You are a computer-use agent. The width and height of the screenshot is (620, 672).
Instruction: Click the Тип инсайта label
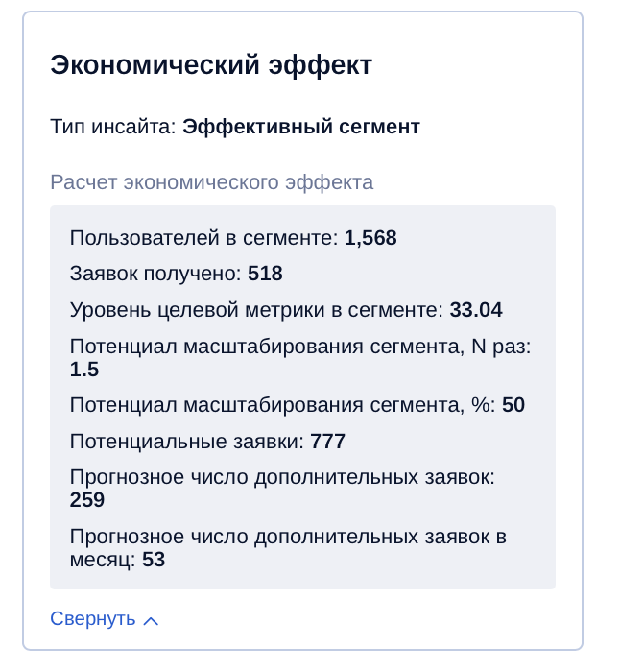click(x=112, y=127)
